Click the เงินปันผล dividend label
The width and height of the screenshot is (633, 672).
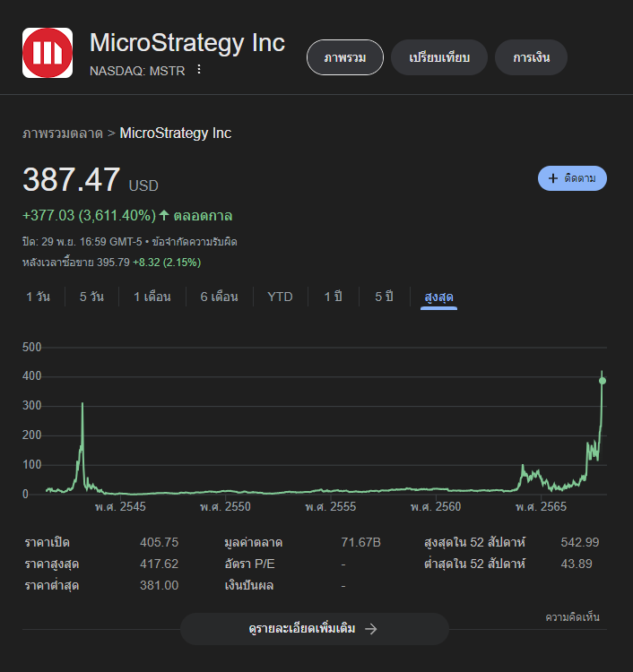pos(249,585)
